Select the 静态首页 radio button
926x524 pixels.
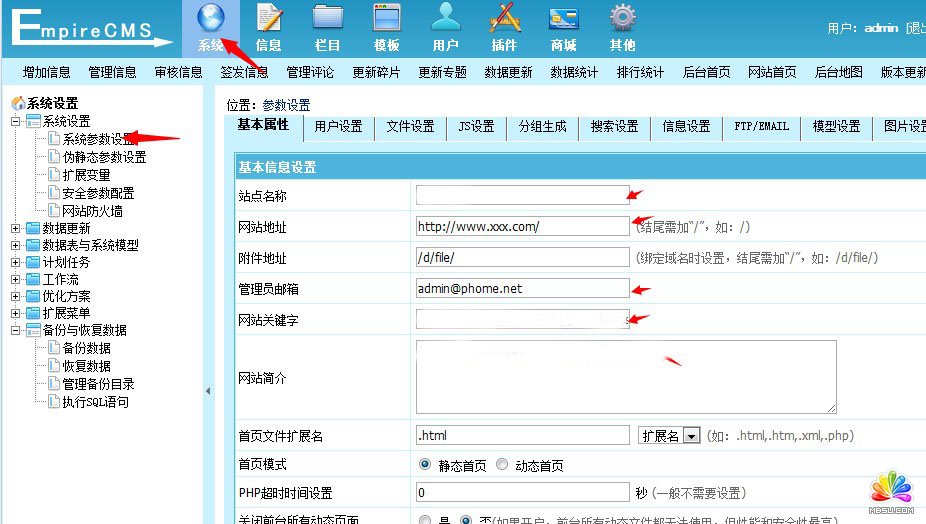pyautogui.click(x=425, y=465)
